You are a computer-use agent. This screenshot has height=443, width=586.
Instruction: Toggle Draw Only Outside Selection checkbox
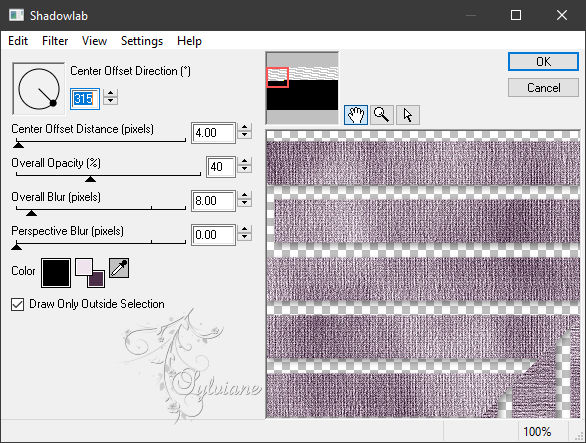coord(18,304)
